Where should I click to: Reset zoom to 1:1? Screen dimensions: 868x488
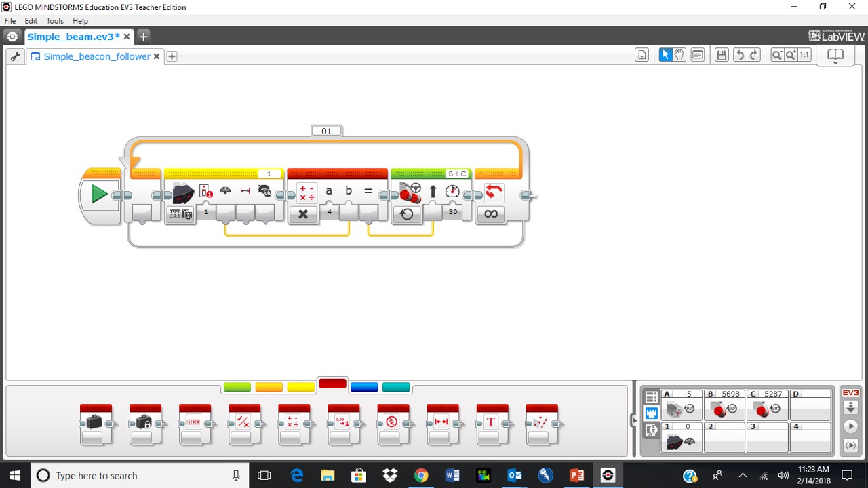(804, 55)
